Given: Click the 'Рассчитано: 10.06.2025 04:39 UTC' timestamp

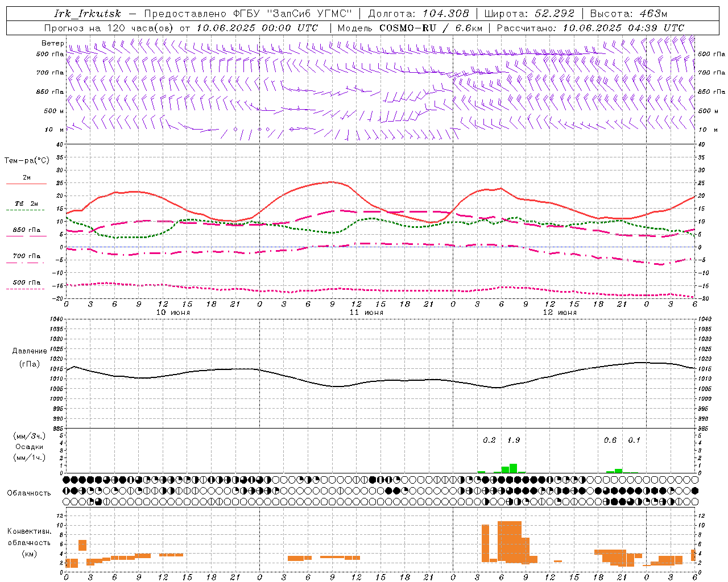Looking at the screenshot, I should point(590,28).
